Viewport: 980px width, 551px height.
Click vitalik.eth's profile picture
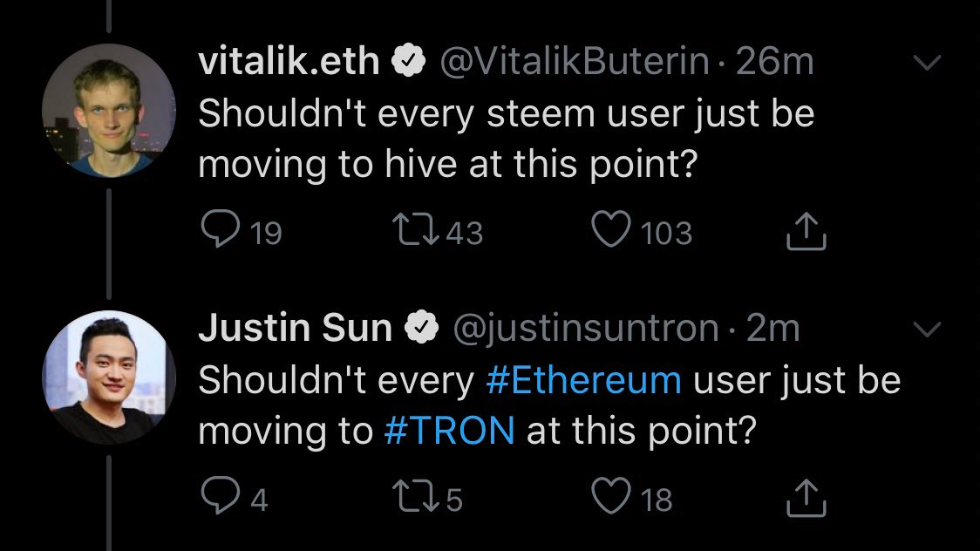coord(108,109)
